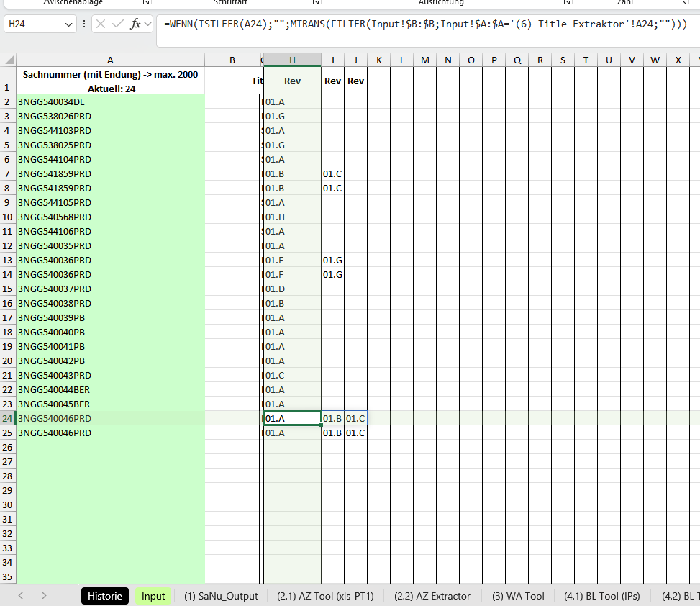The width and height of the screenshot is (700, 606).
Task: Click the Sachnummer (mit Endung) header cell
Action: pos(110,81)
